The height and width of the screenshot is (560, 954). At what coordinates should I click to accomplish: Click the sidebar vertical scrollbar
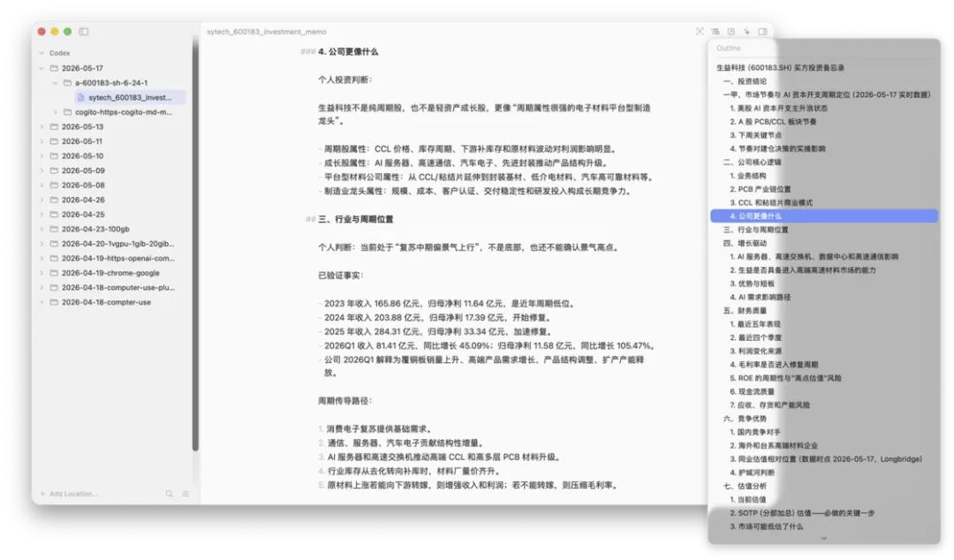click(x=195, y=244)
